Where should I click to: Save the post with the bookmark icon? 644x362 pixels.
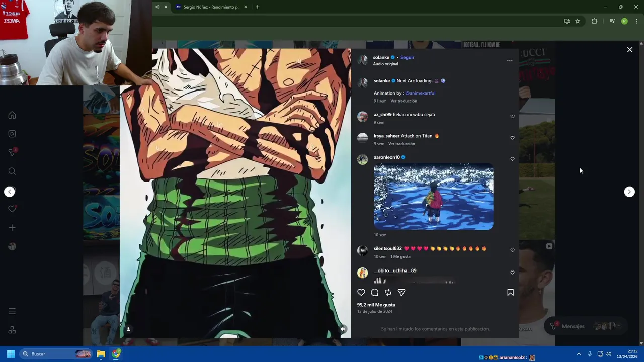pos(510,292)
